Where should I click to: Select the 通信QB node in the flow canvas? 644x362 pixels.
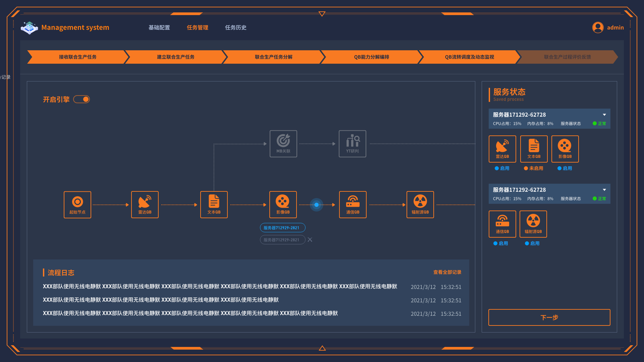click(353, 205)
